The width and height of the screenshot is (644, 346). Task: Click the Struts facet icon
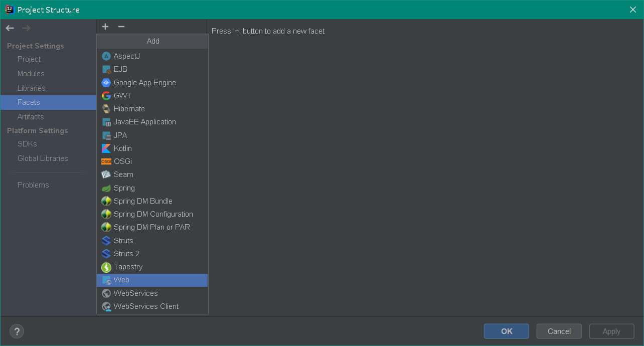click(x=106, y=241)
